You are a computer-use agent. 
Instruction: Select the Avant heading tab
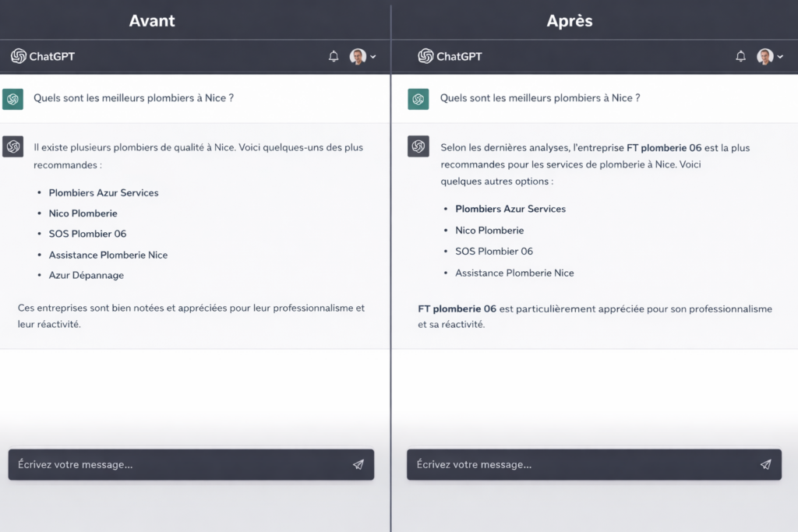152,21
